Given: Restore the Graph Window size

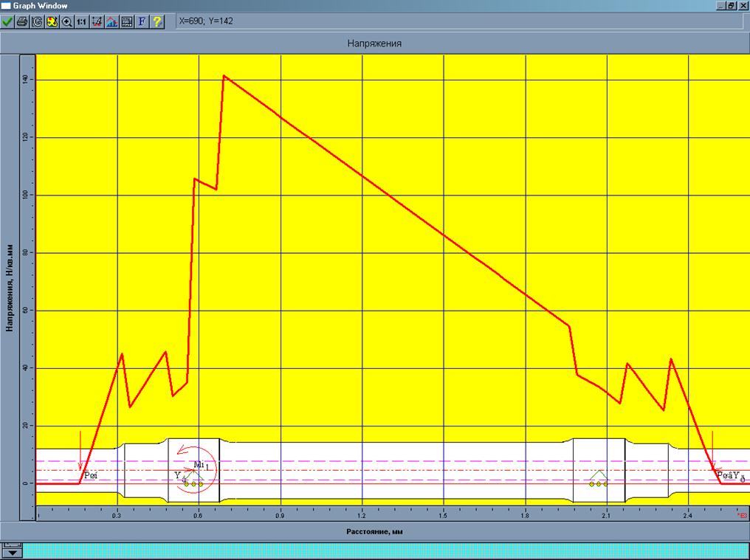Looking at the screenshot, I should click(x=732, y=6).
